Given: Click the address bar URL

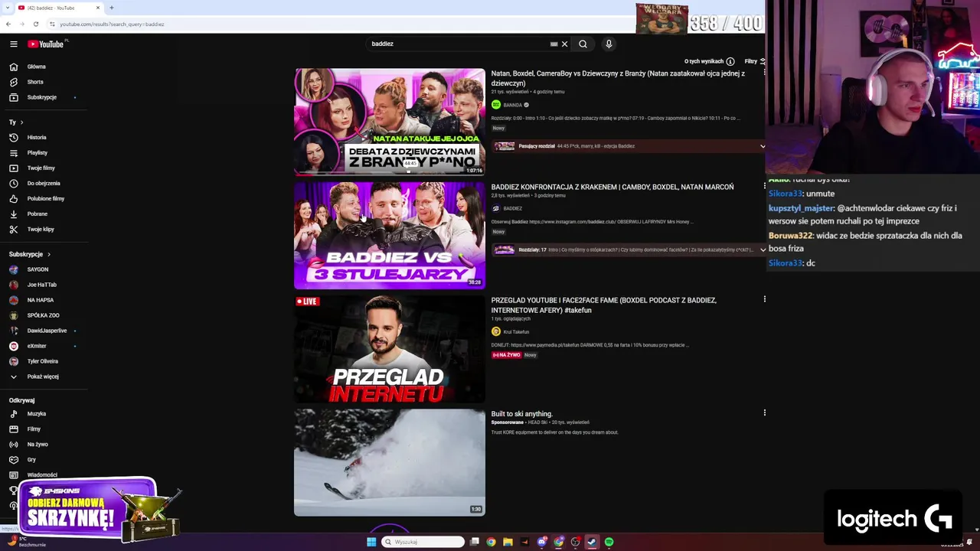Looking at the screenshot, I should [112, 24].
